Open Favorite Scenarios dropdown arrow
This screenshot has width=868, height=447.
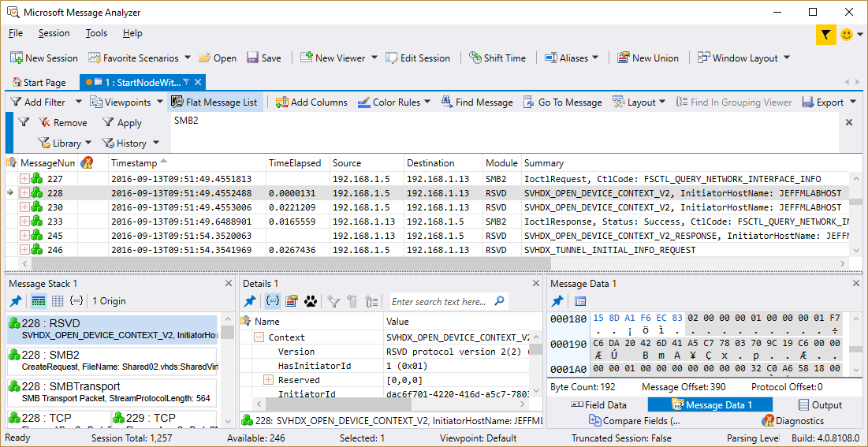point(187,58)
